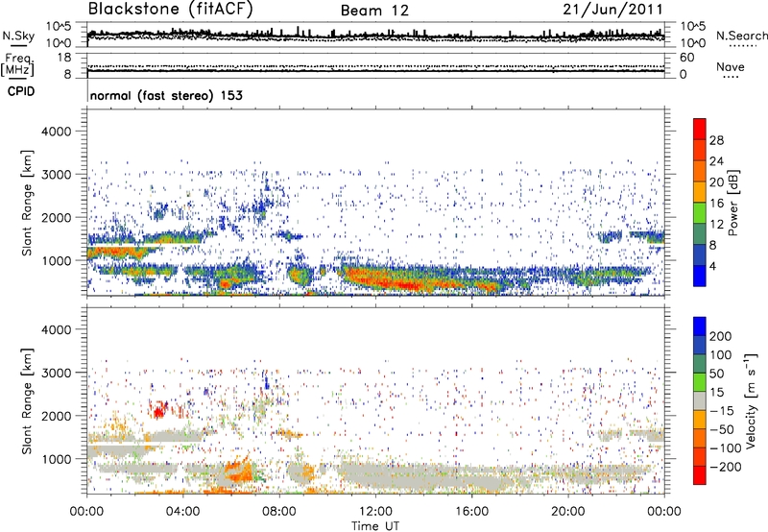
Task: Click the 'Freq. [MHz]' axis label
Action: (17, 64)
